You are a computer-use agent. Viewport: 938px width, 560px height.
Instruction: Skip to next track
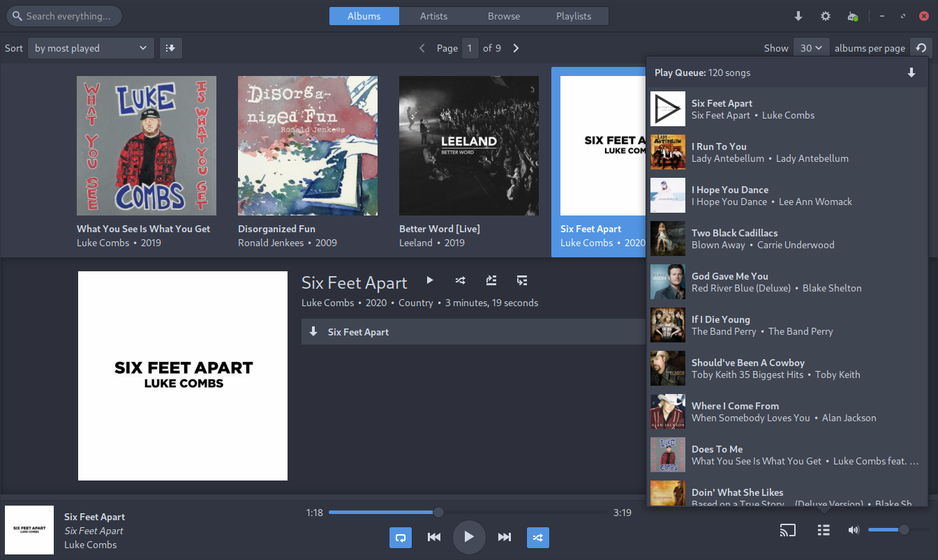504,537
